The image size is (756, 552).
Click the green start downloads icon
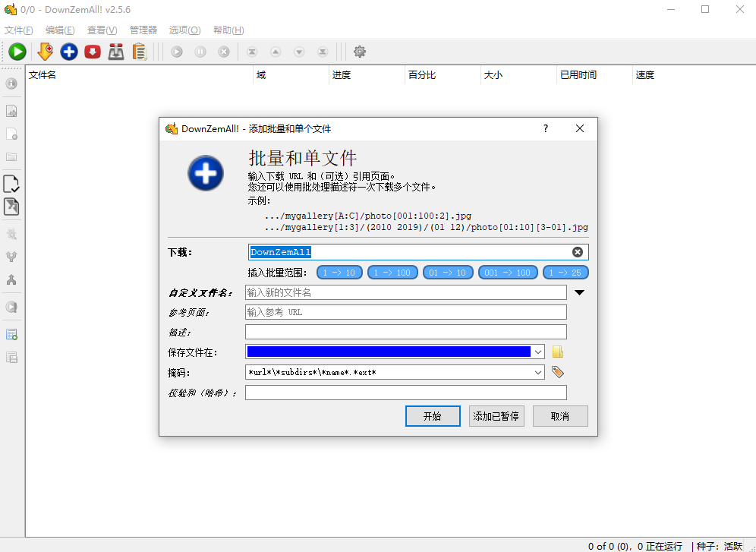point(17,52)
